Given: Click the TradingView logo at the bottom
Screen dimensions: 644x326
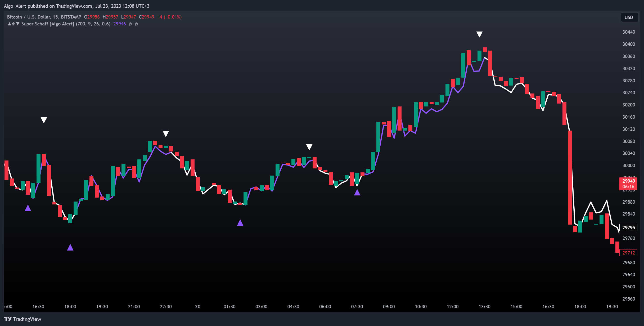Looking at the screenshot, I should pyautogui.click(x=23, y=319).
